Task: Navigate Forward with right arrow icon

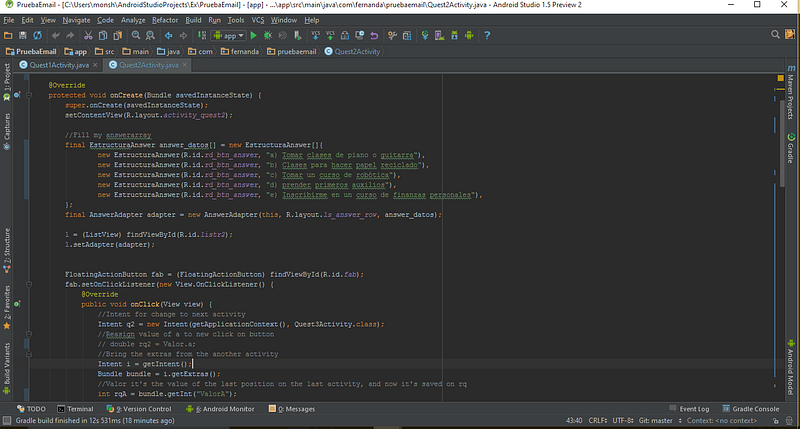Action: (x=183, y=35)
